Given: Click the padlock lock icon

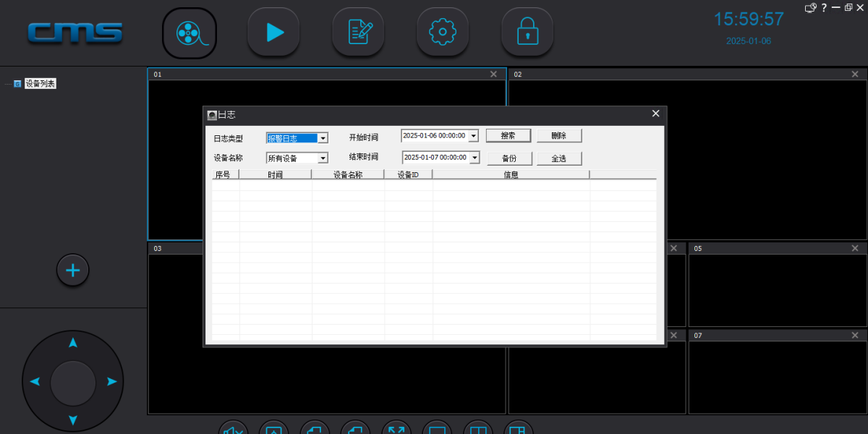Looking at the screenshot, I should [527, 33].
